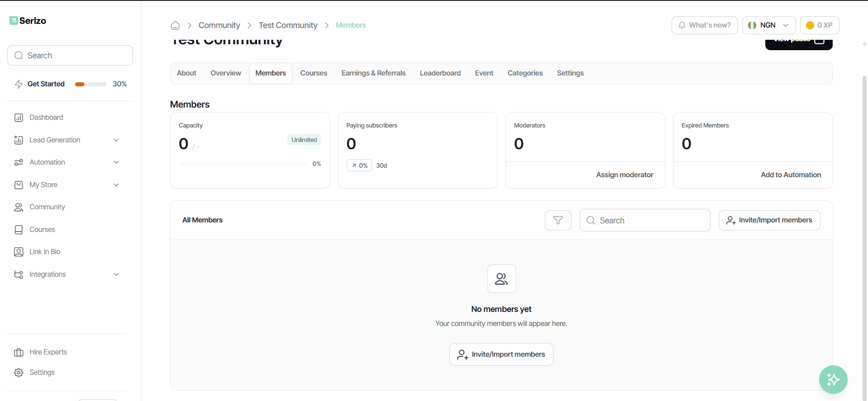Click the Nigerian flag currency icon
The height and width of the screenshot is (401, 868).
752,25
